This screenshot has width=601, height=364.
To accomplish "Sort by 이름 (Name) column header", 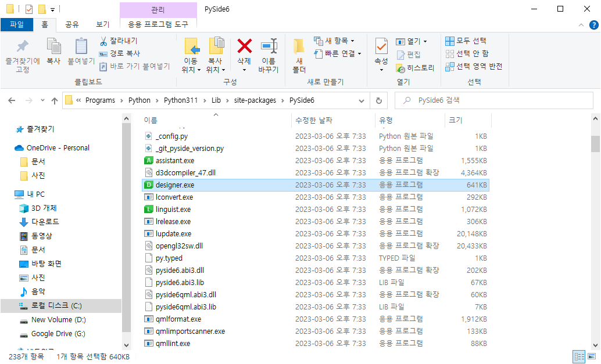I will [216, 120].
